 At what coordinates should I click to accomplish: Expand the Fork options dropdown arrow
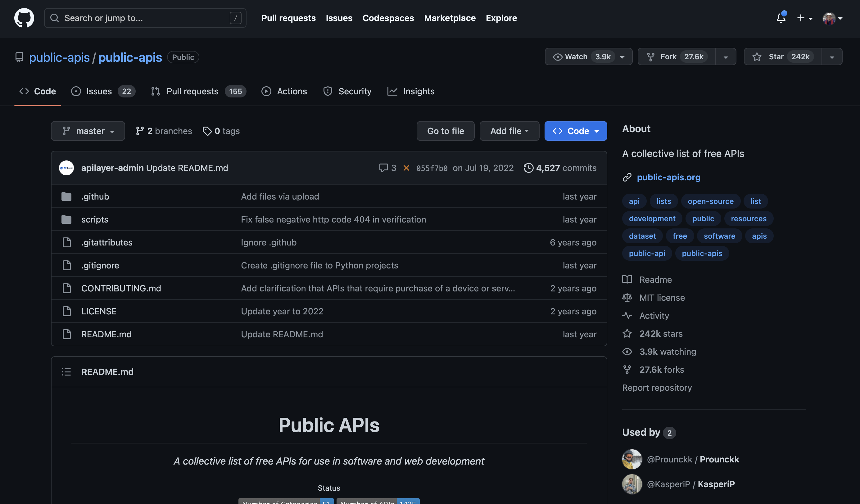point(726,57)
